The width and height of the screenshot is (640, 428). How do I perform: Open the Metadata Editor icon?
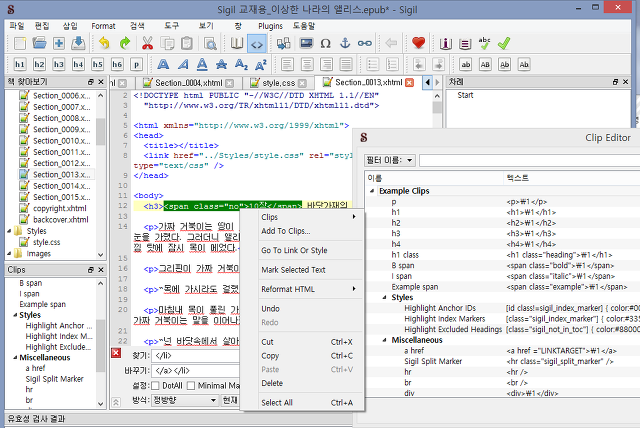(445, 43)
